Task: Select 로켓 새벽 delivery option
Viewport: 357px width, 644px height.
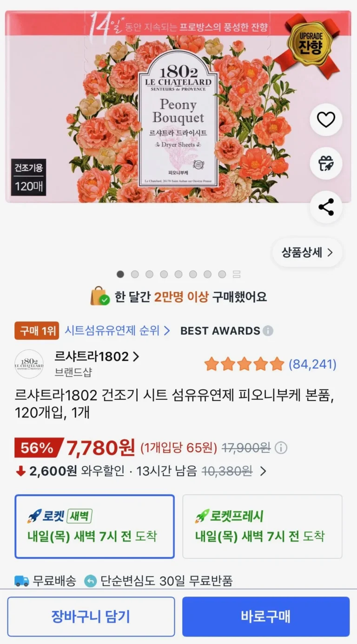Action: tap(95, 526)
